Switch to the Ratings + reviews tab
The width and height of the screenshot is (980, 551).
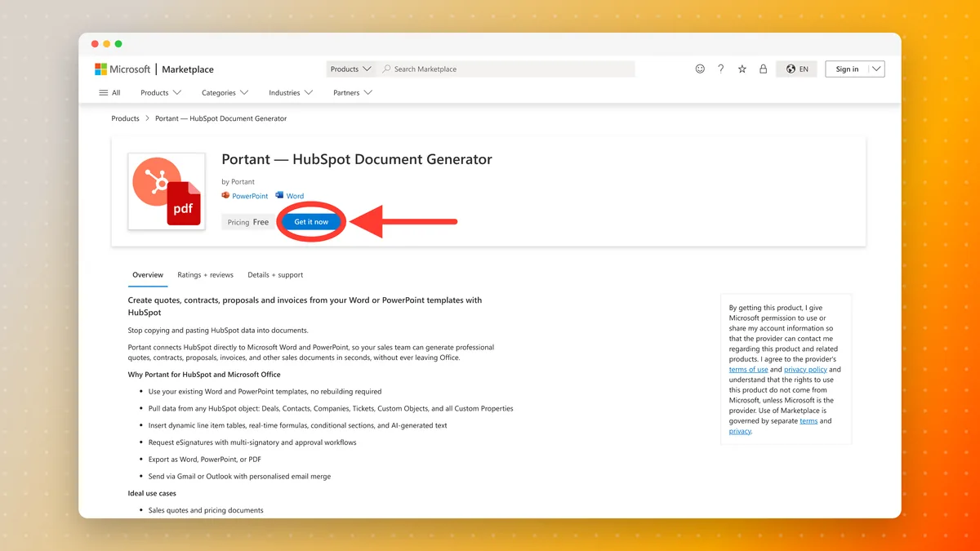[x=205, y=275]
